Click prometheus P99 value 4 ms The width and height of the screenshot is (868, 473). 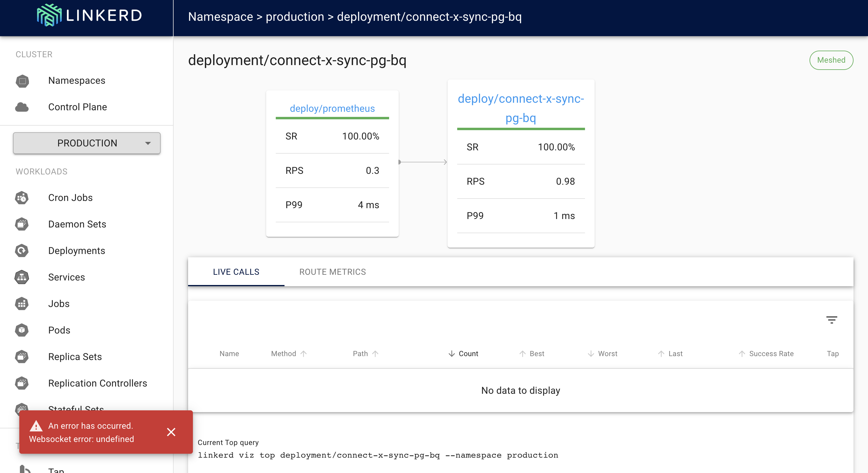[x=368, y=205]
